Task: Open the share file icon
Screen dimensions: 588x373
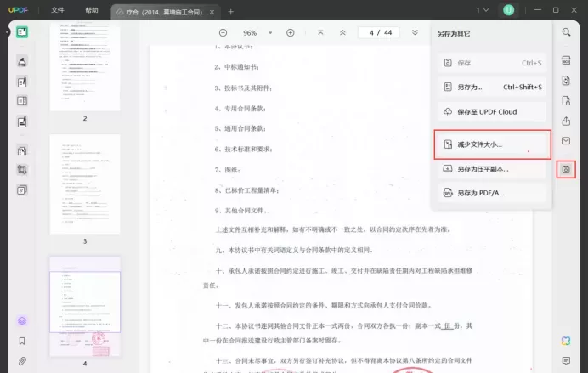Action: 566,121
